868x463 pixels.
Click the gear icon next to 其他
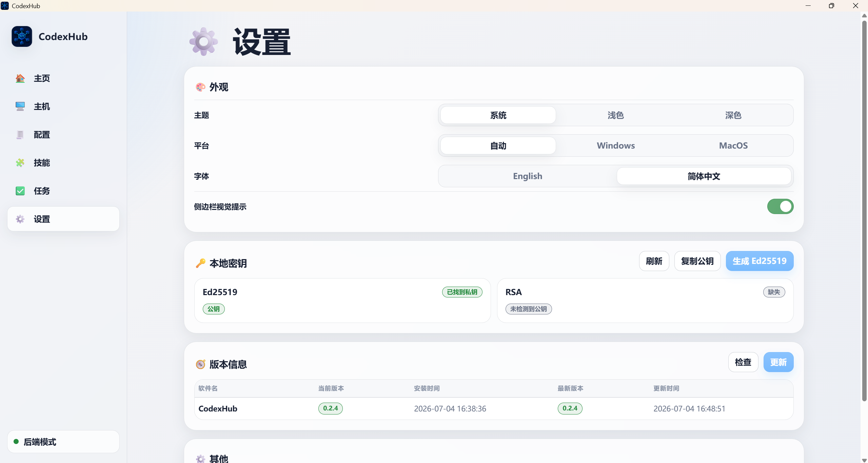point(200,459)
